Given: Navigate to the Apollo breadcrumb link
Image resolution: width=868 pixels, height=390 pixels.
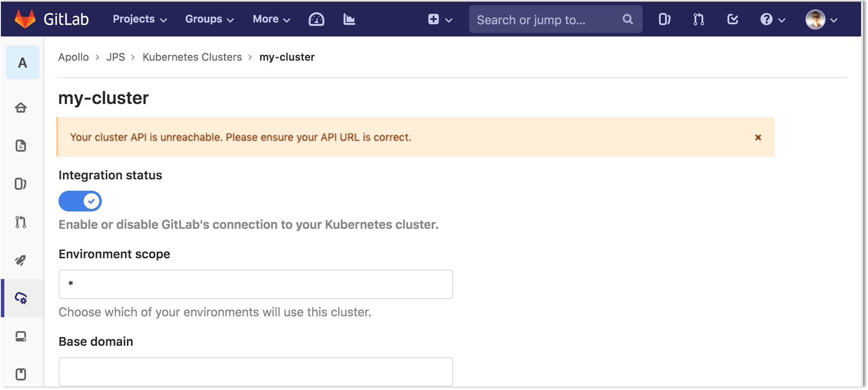Looking at the screenshot, I should pyautogui.click(x=74, y=57).
